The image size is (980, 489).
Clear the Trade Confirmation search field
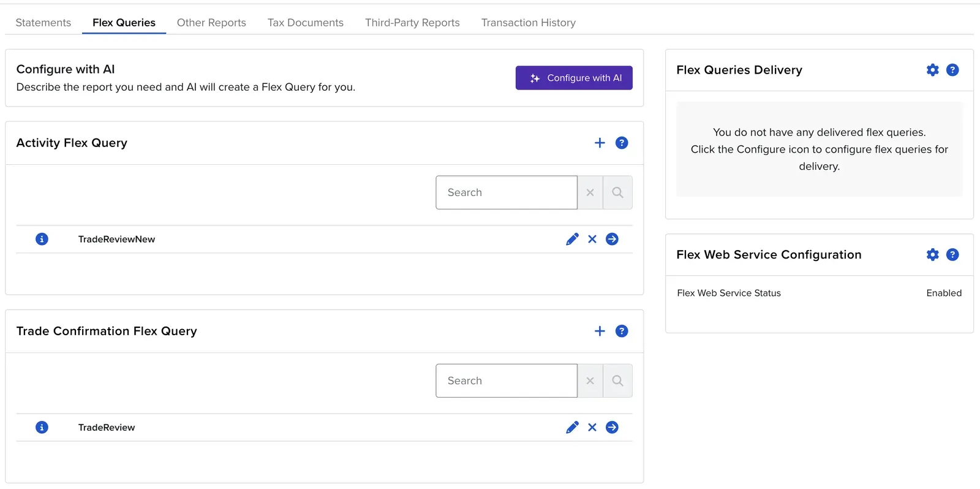click(590, 381)
